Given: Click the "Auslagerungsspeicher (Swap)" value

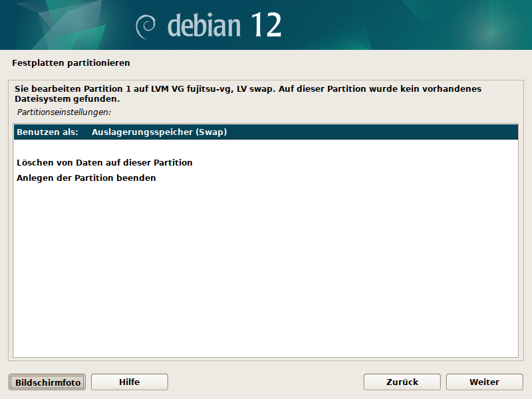Looking at the screenshot, I should click(159, 132).
